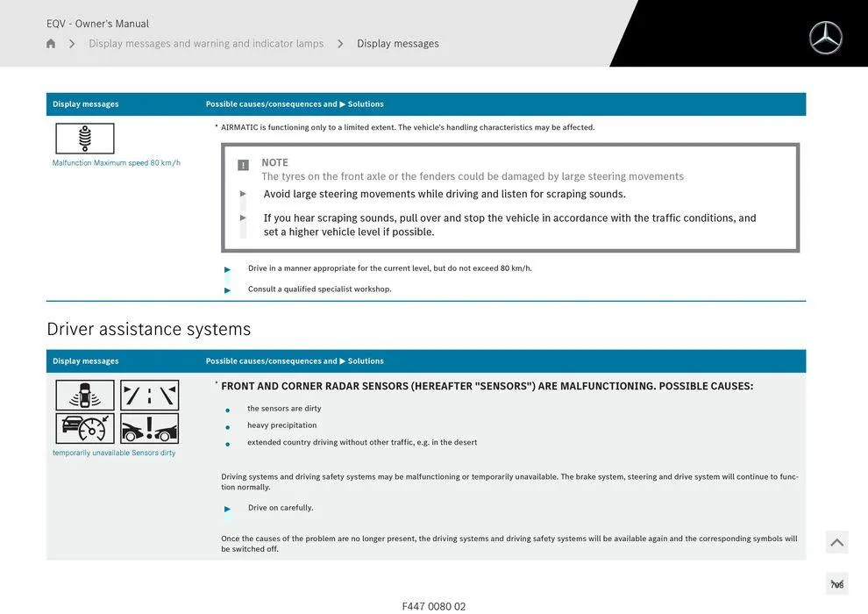
Task: Click 'Malfunction Maximum speed 80 km/h' label
Action: [x=115, y=161]
